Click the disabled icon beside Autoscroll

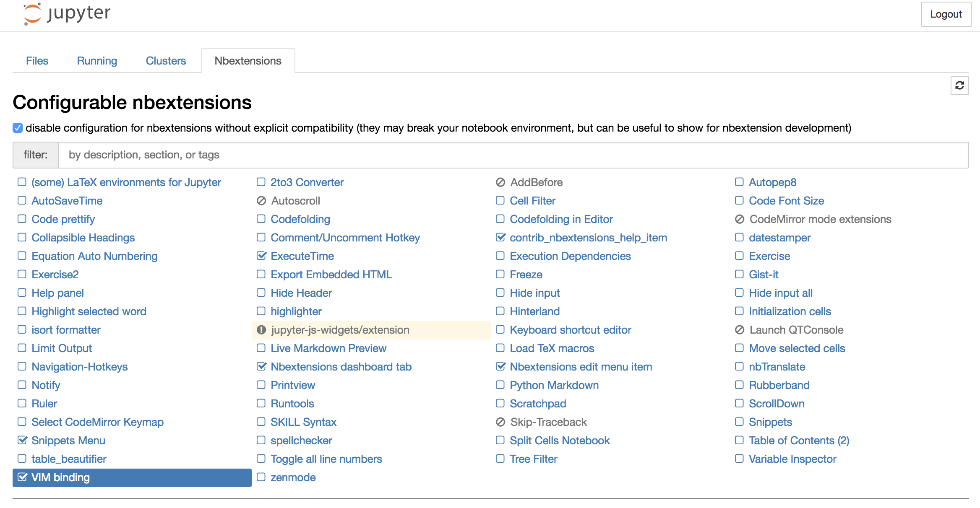coord(261,201)
